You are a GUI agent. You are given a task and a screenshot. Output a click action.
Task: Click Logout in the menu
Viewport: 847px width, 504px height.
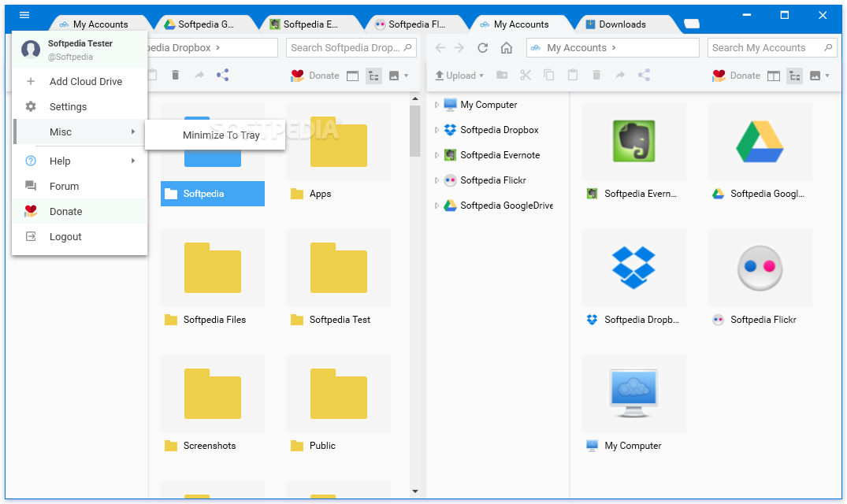coord(80,237)
